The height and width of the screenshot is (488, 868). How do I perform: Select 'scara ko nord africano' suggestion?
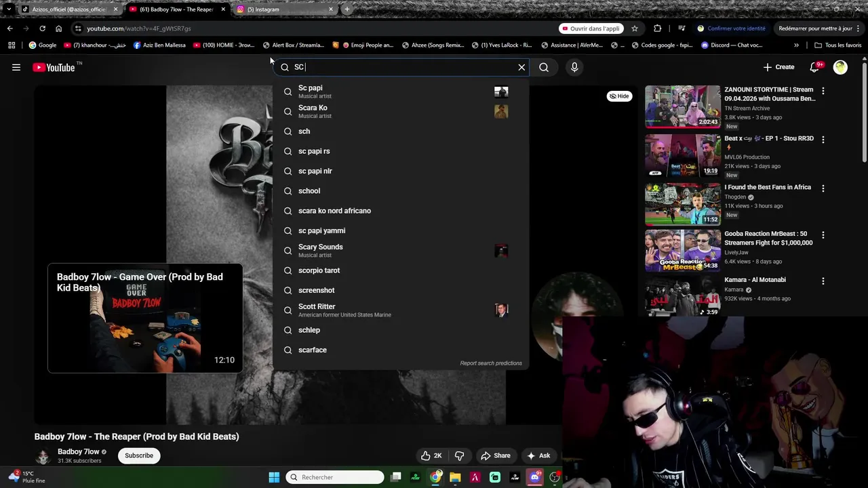[x=400, y=211]
